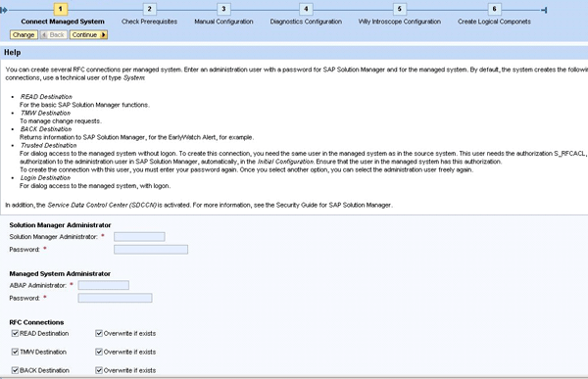
Task: Focus the ABAP Administrator field
Action: pos(104,285)
